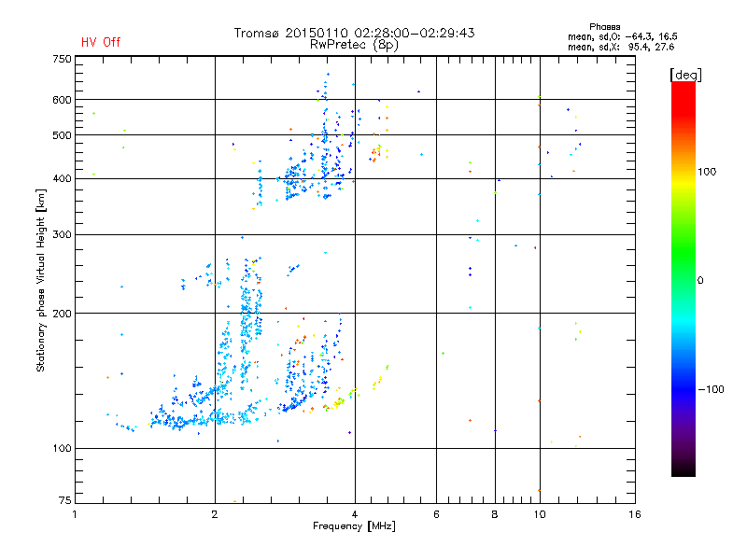
Task: Click the '16' frequency tick label
Action: click(x=635, y=514)
